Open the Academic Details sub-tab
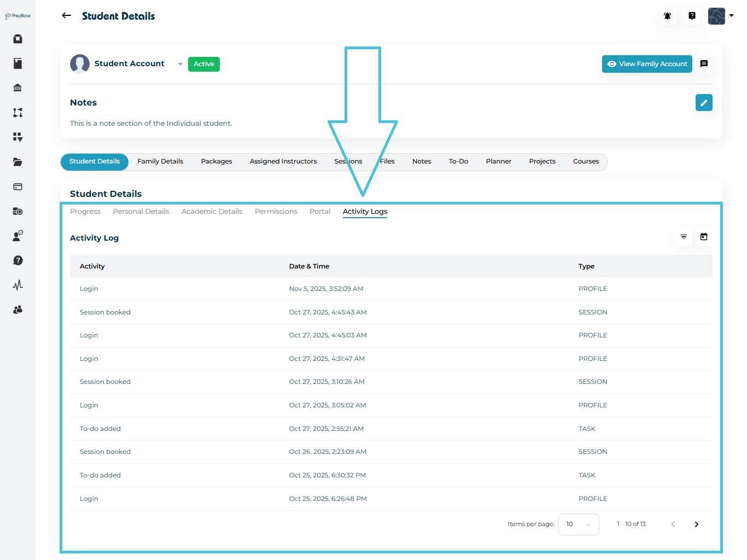Viewport: 747px width, 560px height. pos(212,212)
